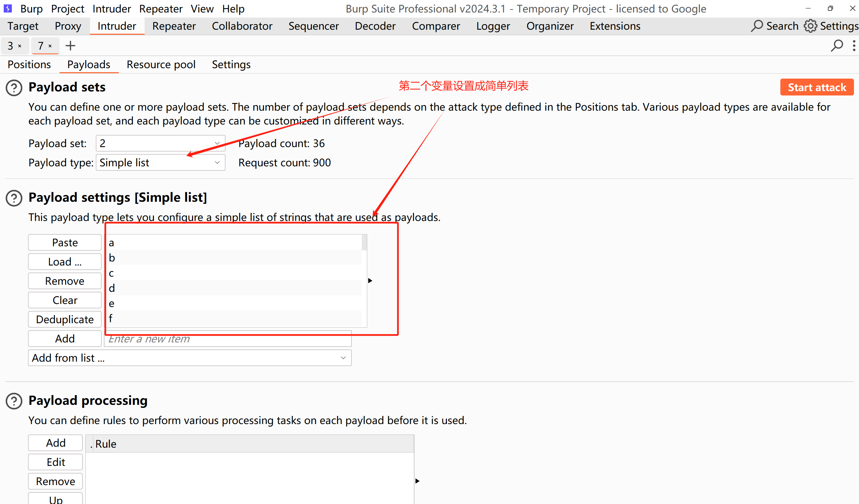Close Intruder tab 3
This screenshot has width=859, height=504.
pos(20,46)
